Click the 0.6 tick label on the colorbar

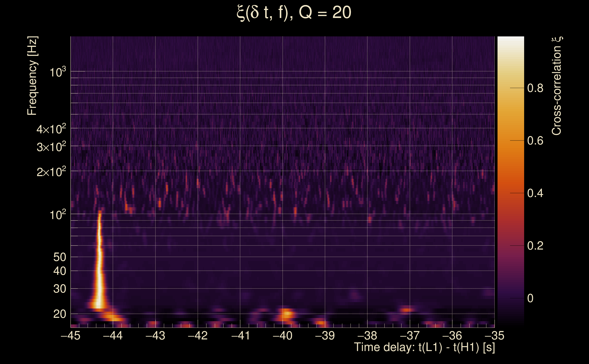point(535,141)
